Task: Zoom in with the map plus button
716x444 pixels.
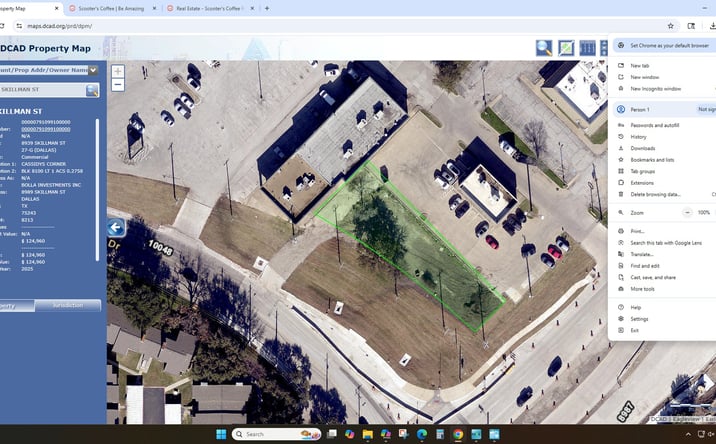Action: coord(118,71)
